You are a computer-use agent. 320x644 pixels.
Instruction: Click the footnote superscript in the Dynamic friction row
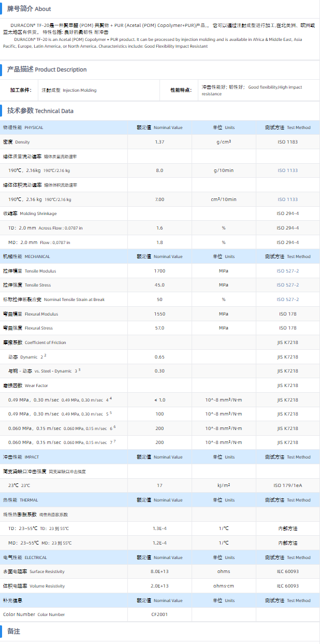[45, 355]
